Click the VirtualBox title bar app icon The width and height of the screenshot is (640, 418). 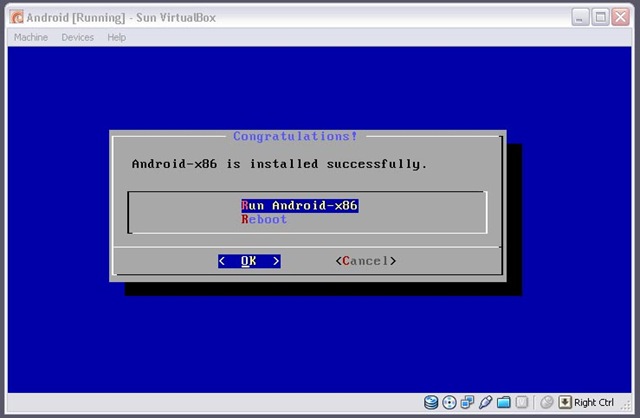pos(17,17)
